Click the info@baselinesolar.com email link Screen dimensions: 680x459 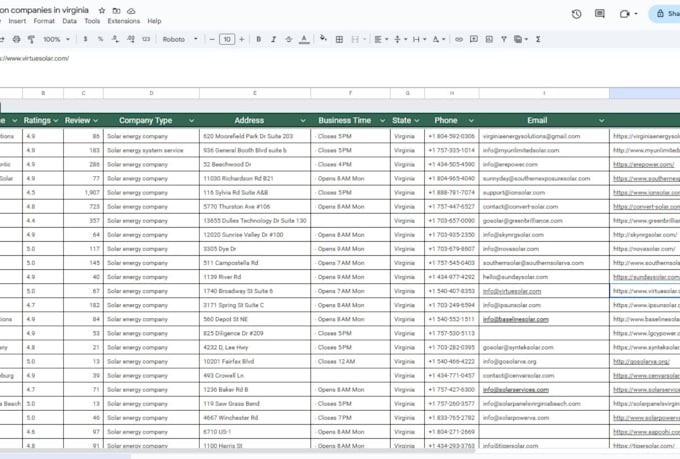pos(516,319)
